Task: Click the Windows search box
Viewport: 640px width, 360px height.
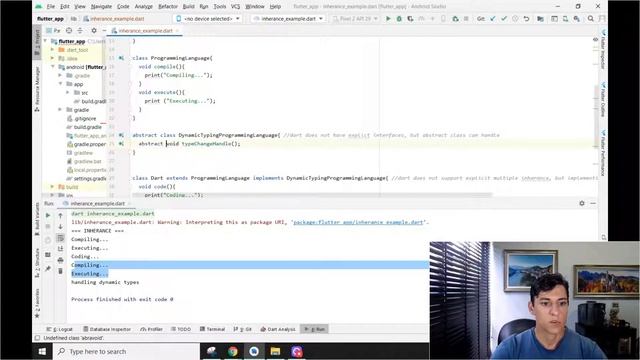Action: tap(126, 351)
